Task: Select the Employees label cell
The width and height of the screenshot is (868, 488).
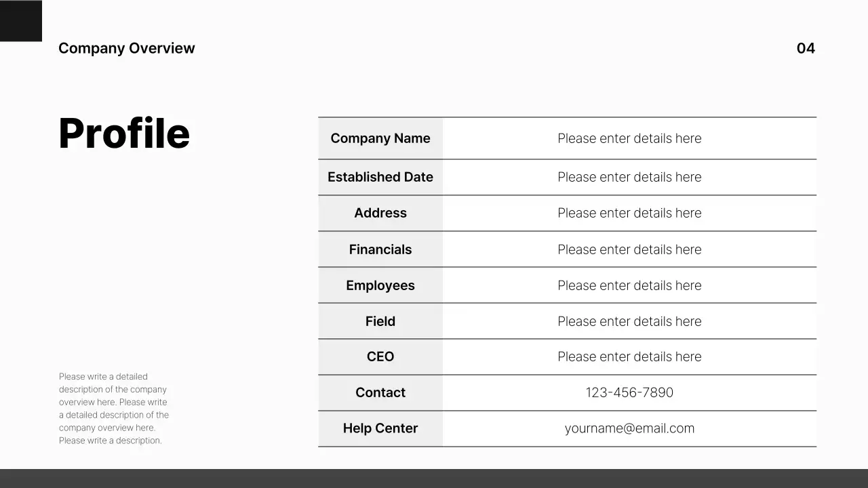Action: pos(380,285)
